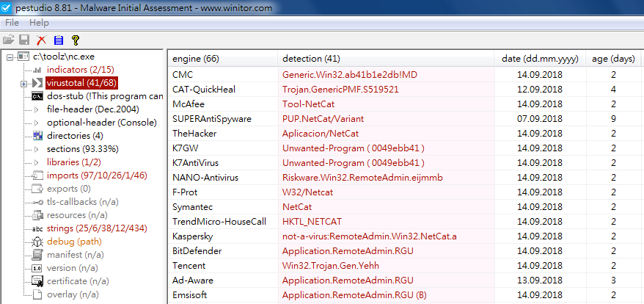This screenshot has width=644, height=304.
Task: Click the blue report list toolbar icon
Action: [59, 40]
